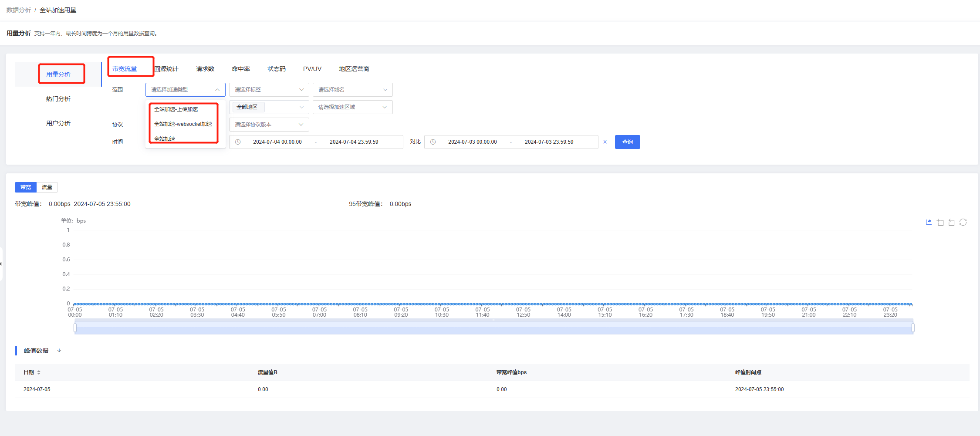Viewport: 980px width, 436px height.
Task: Click the left handle of chart zoom slider
Action: 75,328
